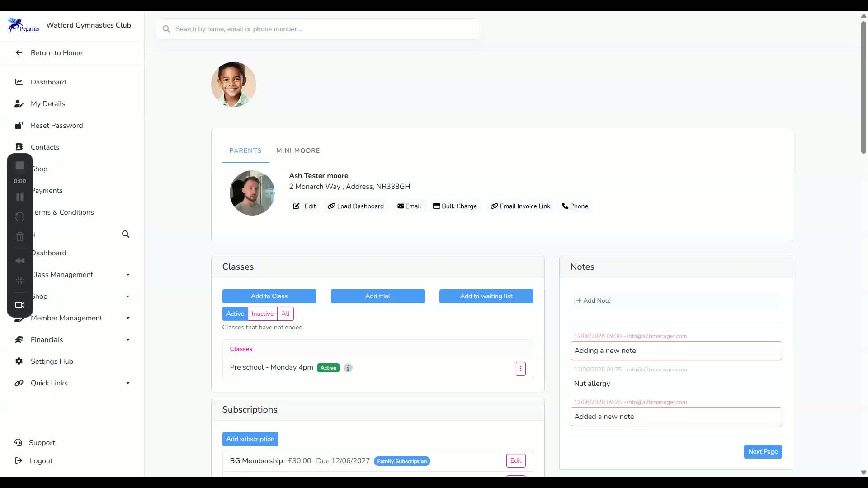Screen dimensions: 868x488
Task: Click Add subscription button
Action: [250, 439]
